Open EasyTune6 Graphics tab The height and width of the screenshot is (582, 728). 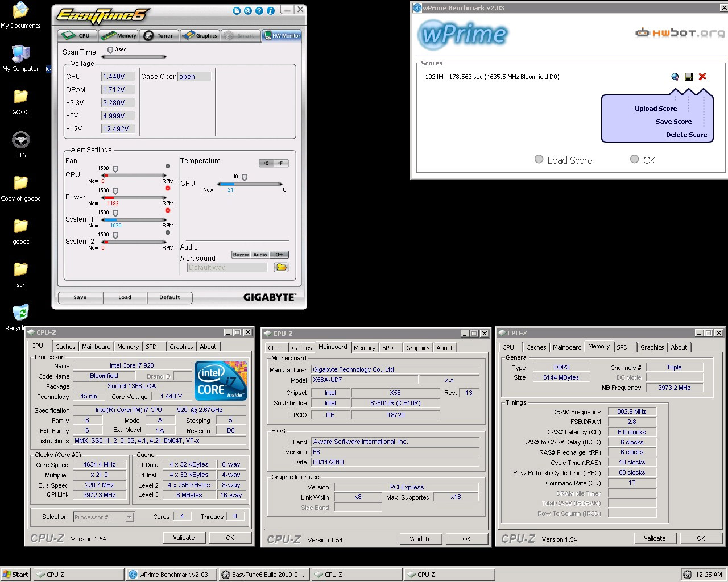(x=200, y=35)
